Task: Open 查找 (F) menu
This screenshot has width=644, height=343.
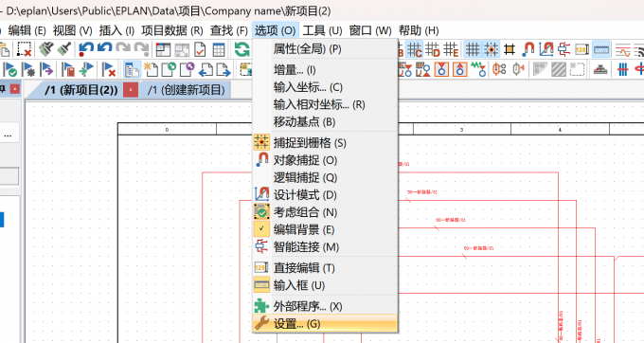Action: coord(229,30)
